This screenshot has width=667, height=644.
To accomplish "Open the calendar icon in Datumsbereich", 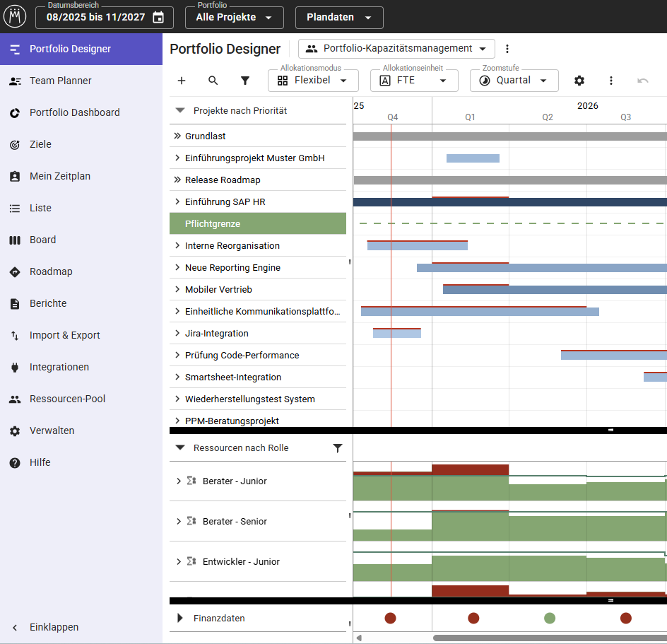I will [158, 18].
